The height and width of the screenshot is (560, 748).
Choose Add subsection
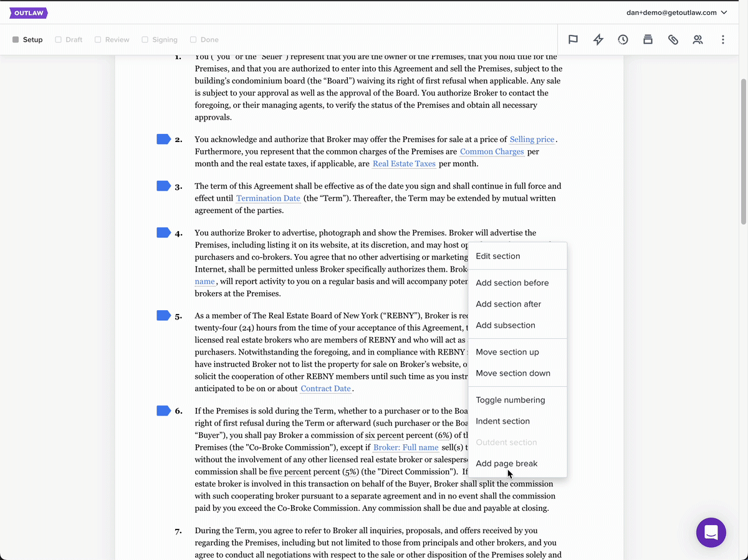pos(517,325)
